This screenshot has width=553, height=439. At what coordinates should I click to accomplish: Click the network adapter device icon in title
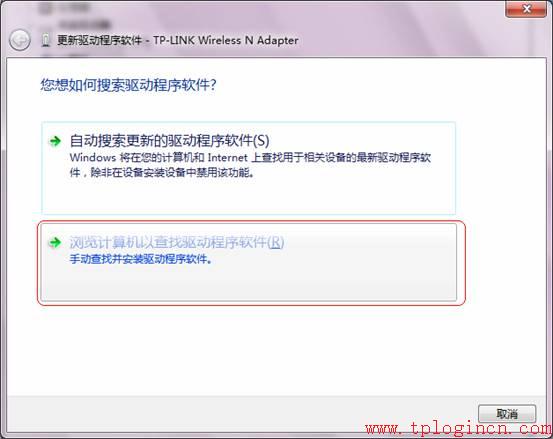coord(45,40)
